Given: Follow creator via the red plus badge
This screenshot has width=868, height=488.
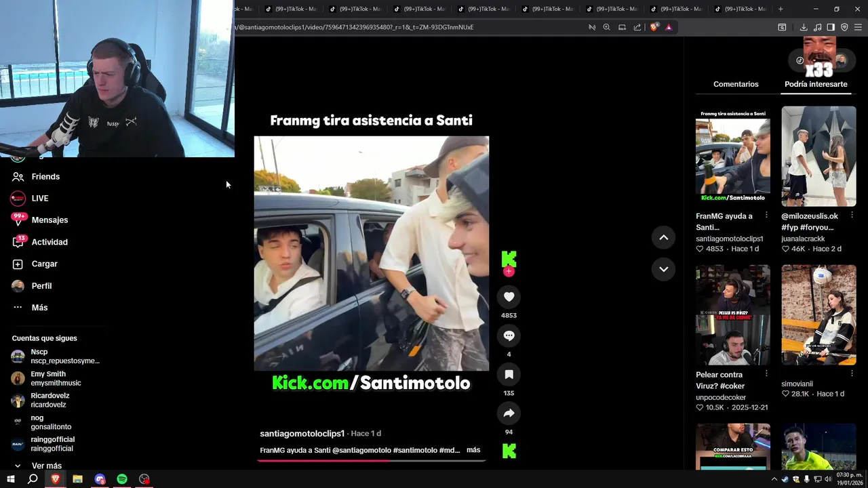Looking at the screenshot, I should click(509, 271).
